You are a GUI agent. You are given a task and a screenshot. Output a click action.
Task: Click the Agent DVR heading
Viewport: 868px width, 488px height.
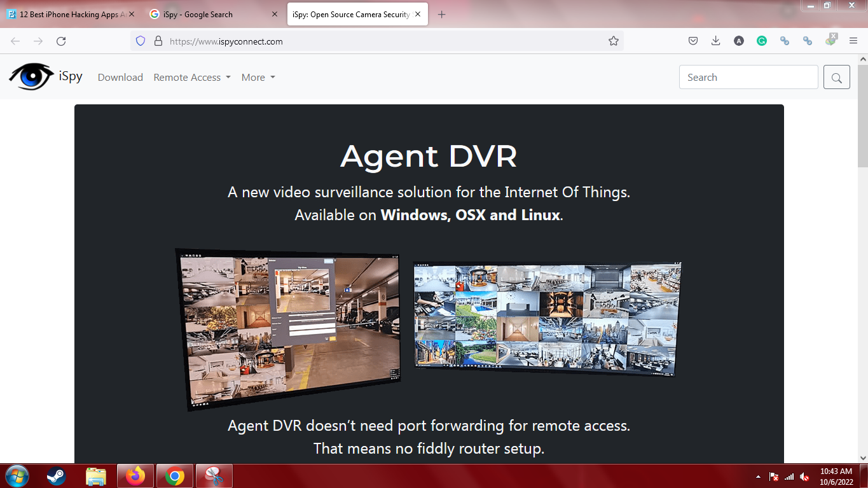(x=429, y=157)
